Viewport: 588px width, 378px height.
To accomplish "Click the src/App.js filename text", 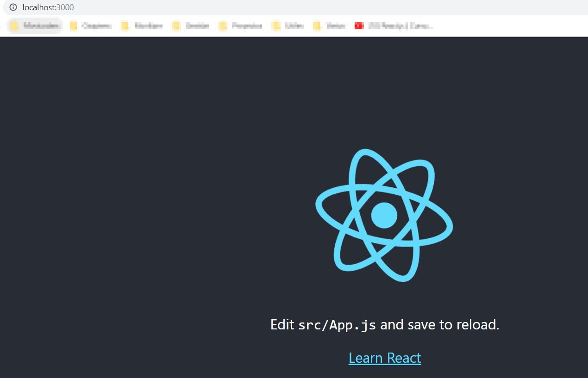I will point(338,325).
